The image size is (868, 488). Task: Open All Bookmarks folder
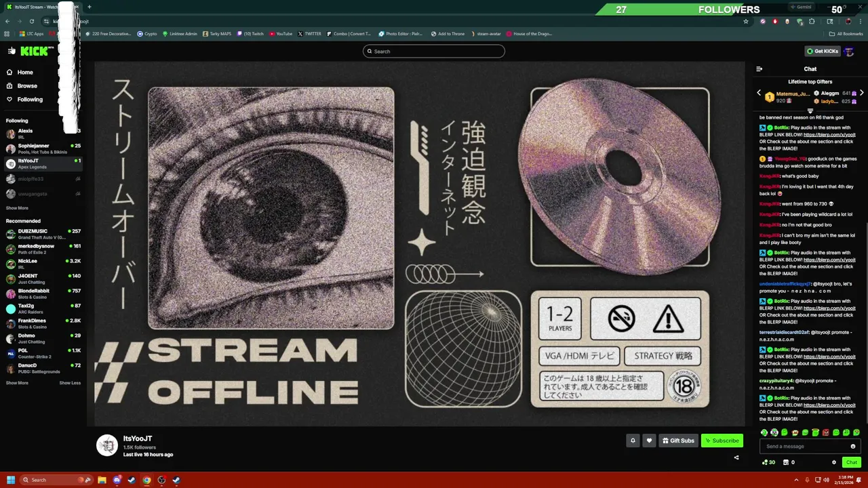[x=846, y=33]
